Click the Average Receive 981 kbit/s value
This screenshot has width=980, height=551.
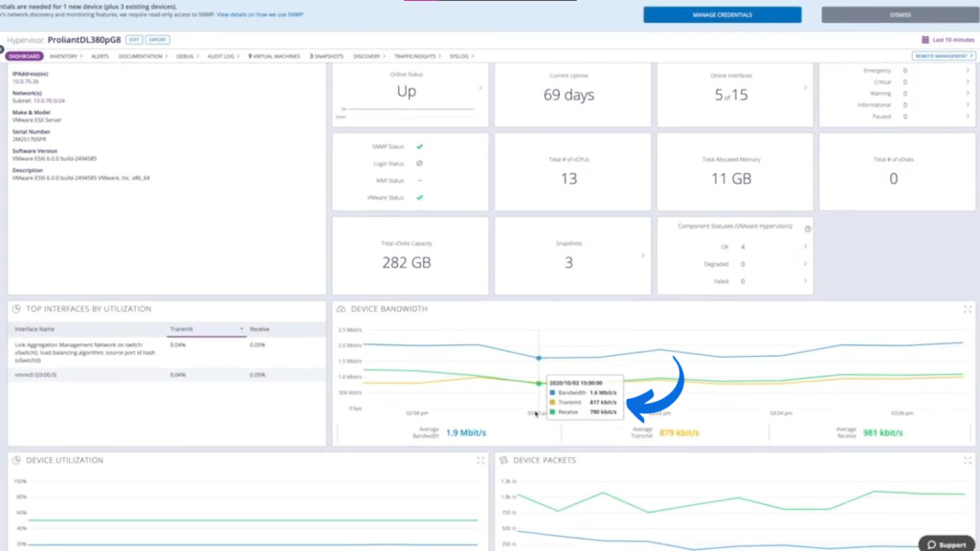pos(882,432)
